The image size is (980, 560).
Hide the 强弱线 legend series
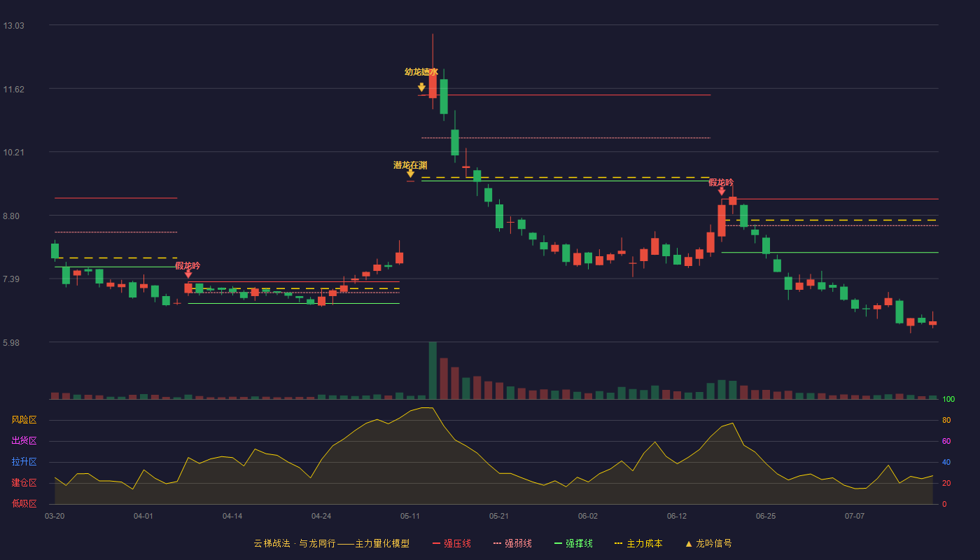click(512, 543)
